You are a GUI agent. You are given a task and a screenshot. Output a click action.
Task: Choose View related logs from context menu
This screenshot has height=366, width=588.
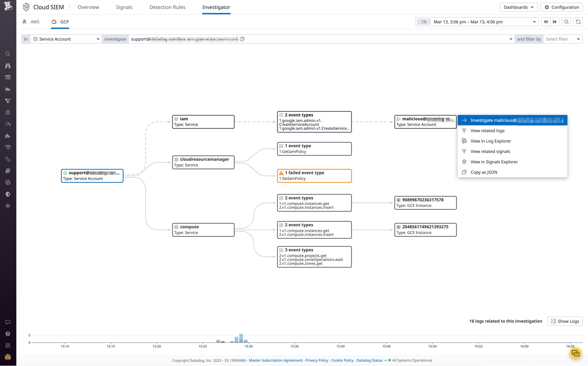(x=487, y=130)
